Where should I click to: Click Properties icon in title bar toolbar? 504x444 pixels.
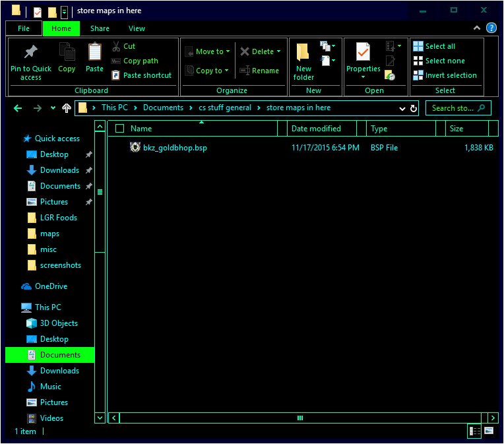pyautogui.click(x=38, y=13)
